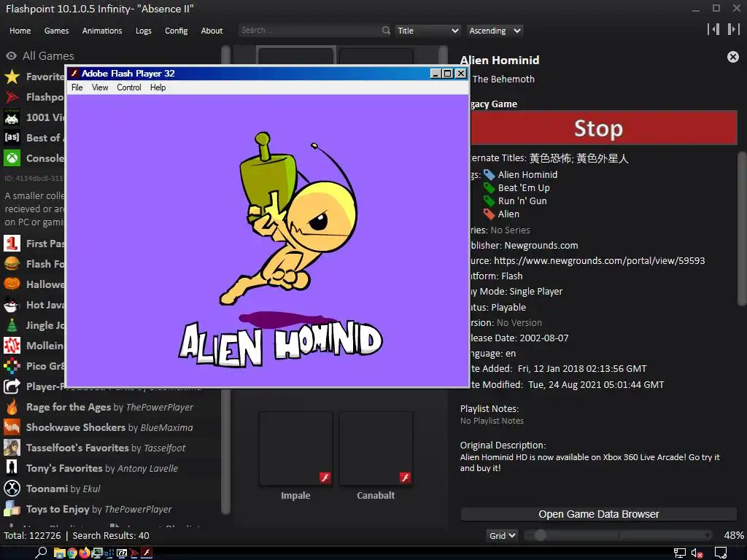This screenshot has width=747, height=560.
Task: Open Firefox from the taskbar
Action: pos(85,553)
